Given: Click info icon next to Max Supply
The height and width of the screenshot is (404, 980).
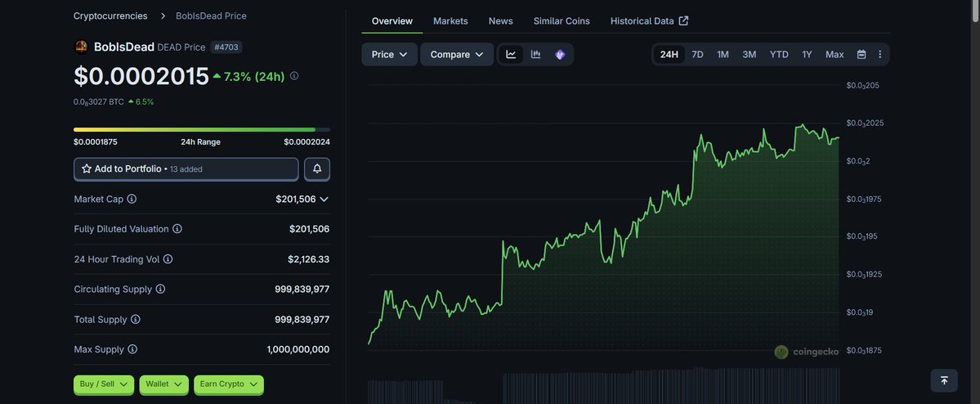Looking at the screenshot, I should point(132,349).
